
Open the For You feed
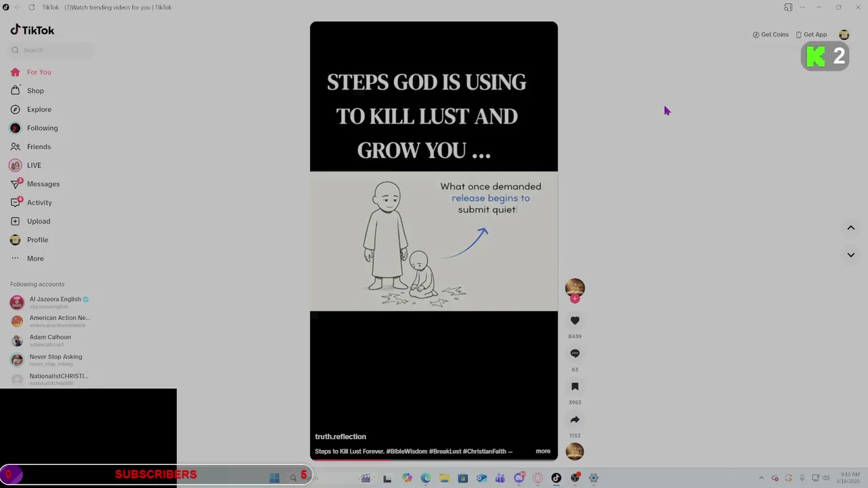coord(31,72)
